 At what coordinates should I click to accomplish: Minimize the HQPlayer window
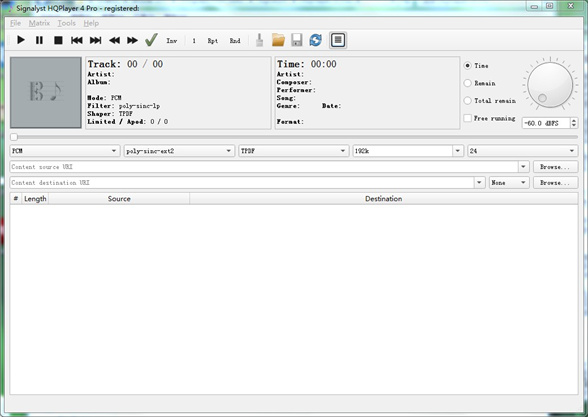(x=534, y=6)
